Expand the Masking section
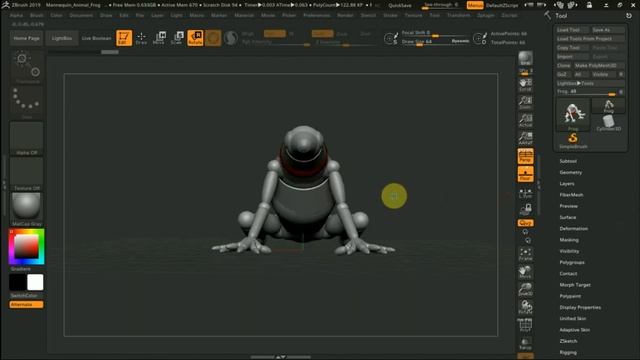The width and height of the screenshot is (640, 360). click(569, 240)
